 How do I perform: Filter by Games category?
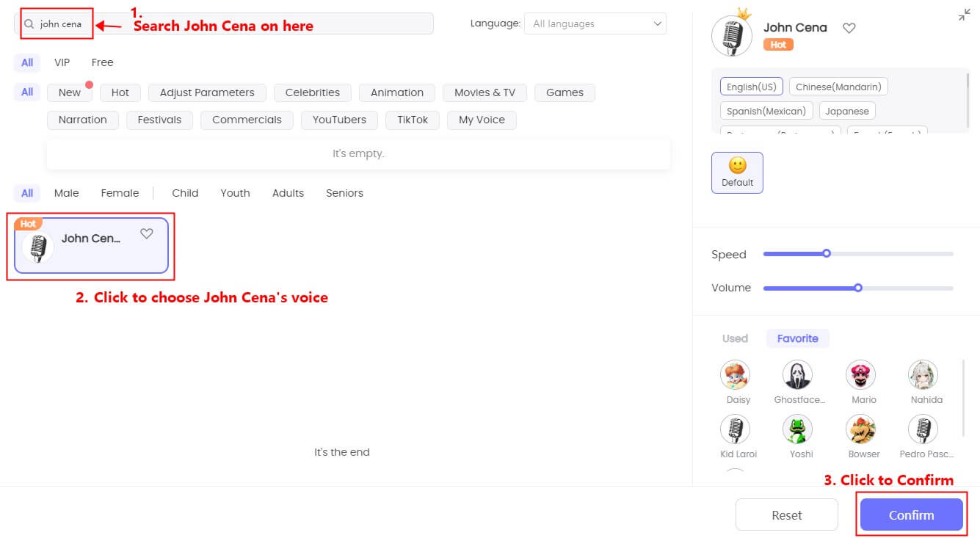(565, 92)
